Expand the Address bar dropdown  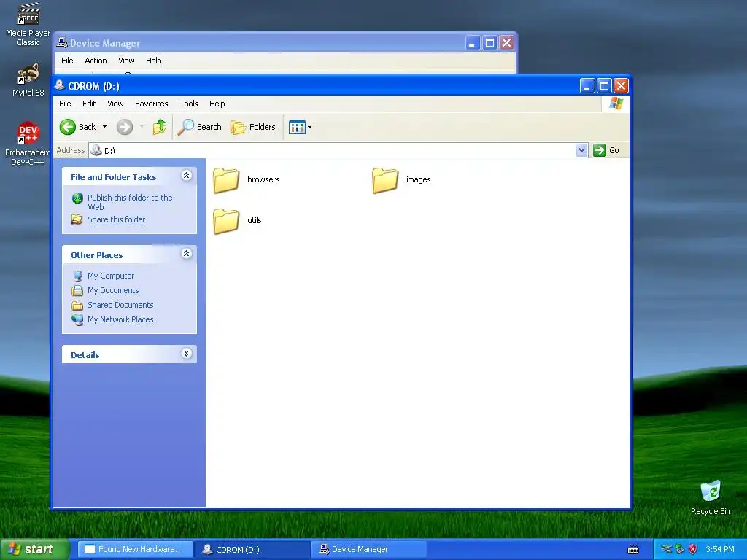(x=581, y=150)
